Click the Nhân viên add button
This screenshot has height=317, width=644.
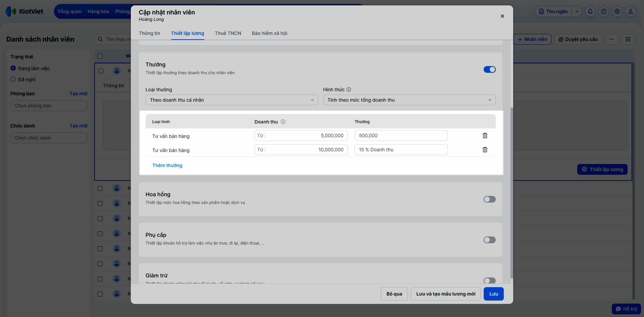[x=532, y=39]
